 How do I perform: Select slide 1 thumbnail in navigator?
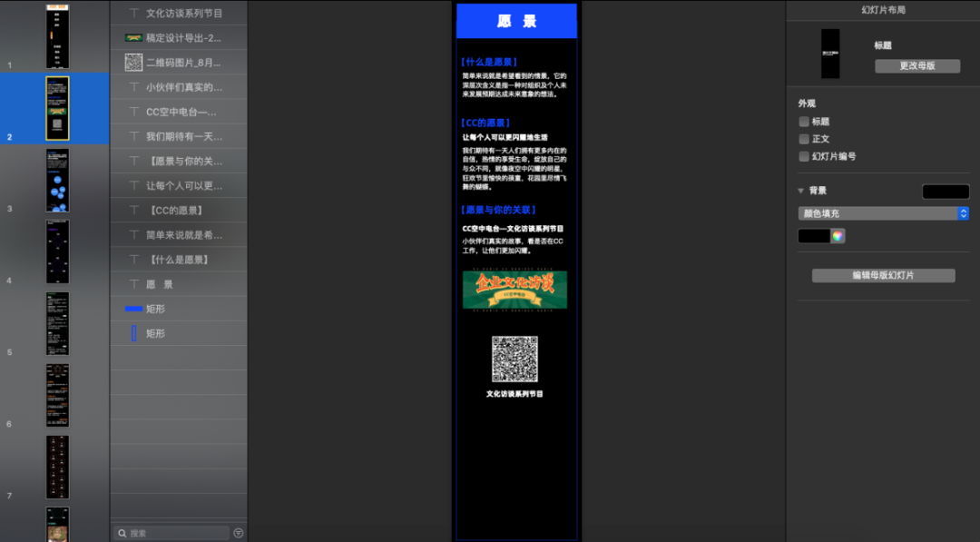coord(57,36)
